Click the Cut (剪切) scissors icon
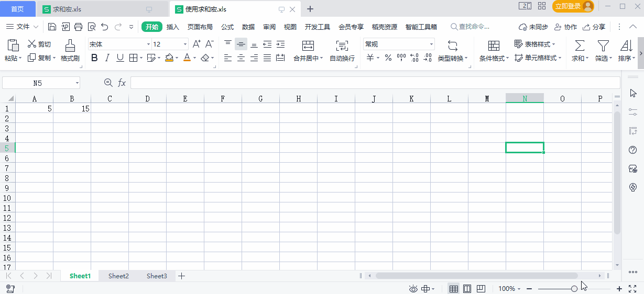 (32, 44)
